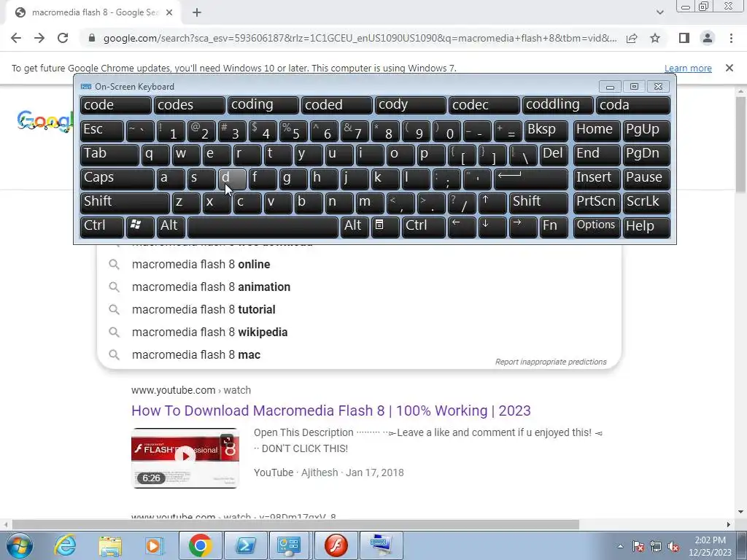Bookmark this page with the star icon
747x560 pixels.
click(x=655, y=38)
